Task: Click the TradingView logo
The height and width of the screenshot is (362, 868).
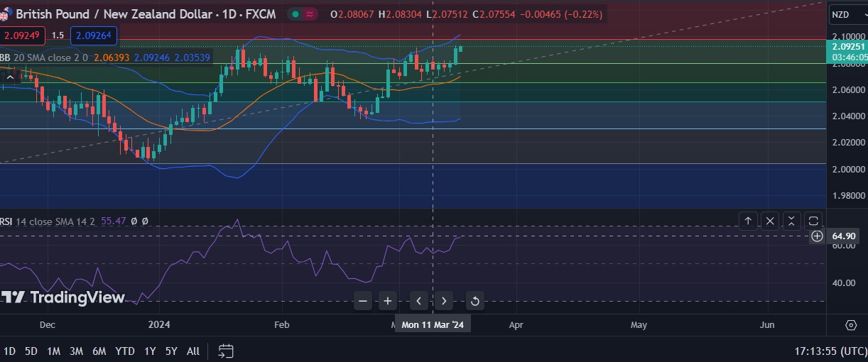Action: 63,297
